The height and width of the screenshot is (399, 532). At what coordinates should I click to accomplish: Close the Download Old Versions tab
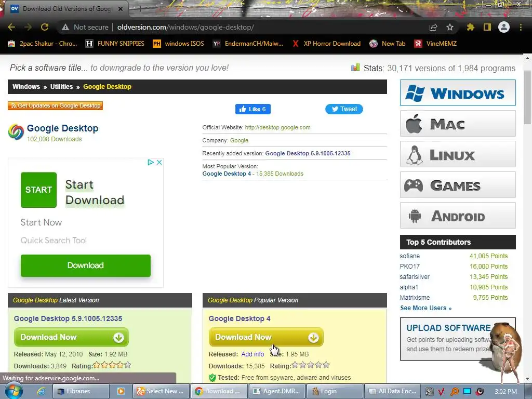click(x=121, y=9)
